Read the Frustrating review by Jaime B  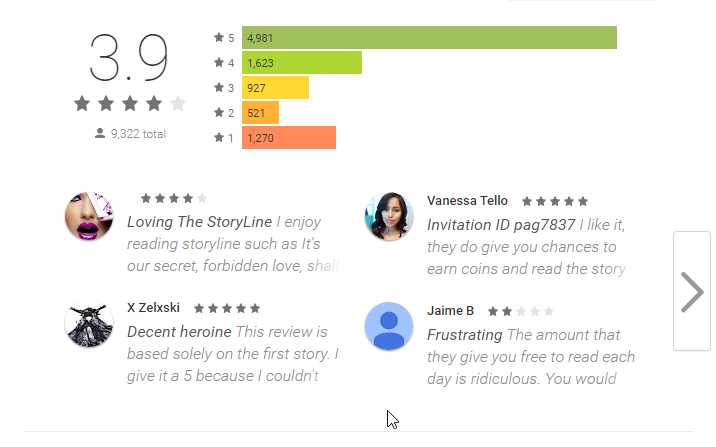530,356
